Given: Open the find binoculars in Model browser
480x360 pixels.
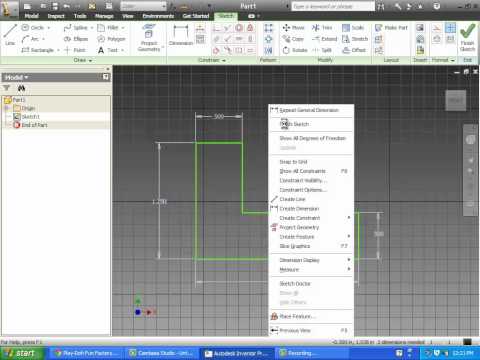Looking at the screenshot, I should coord(21,88).
